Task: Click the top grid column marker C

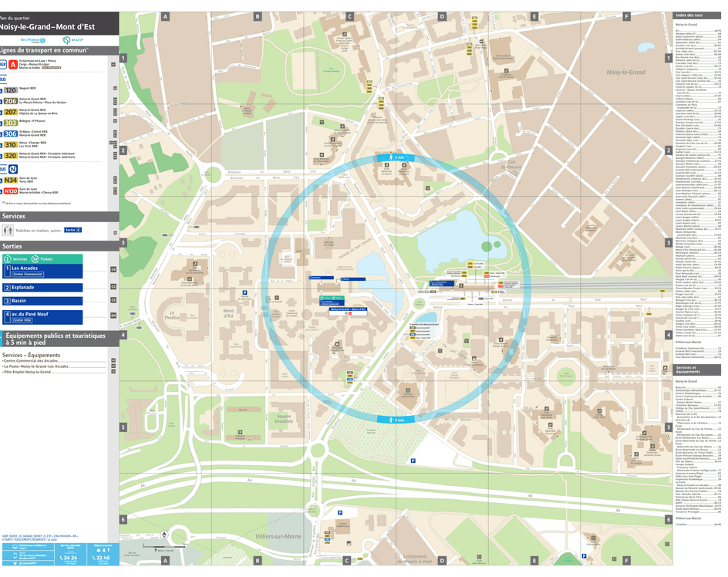Action: (349, 16)
